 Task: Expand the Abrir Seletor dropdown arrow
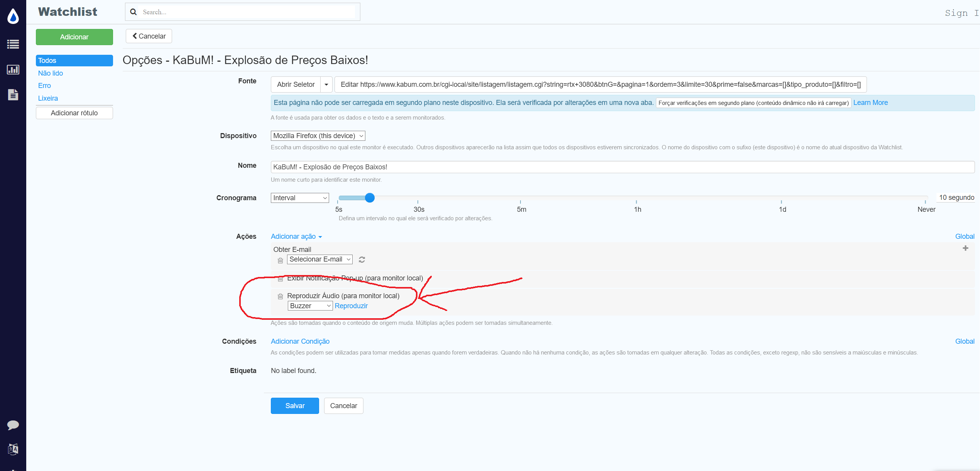(326, 84)
